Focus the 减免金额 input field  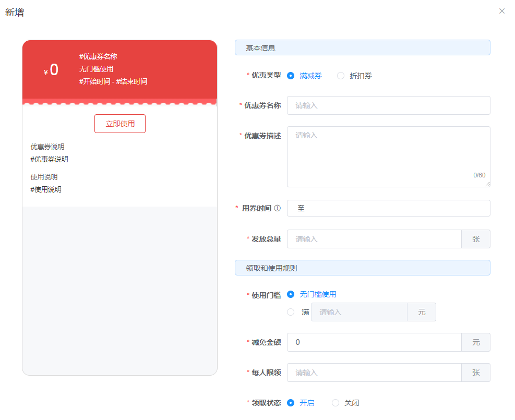375,342
